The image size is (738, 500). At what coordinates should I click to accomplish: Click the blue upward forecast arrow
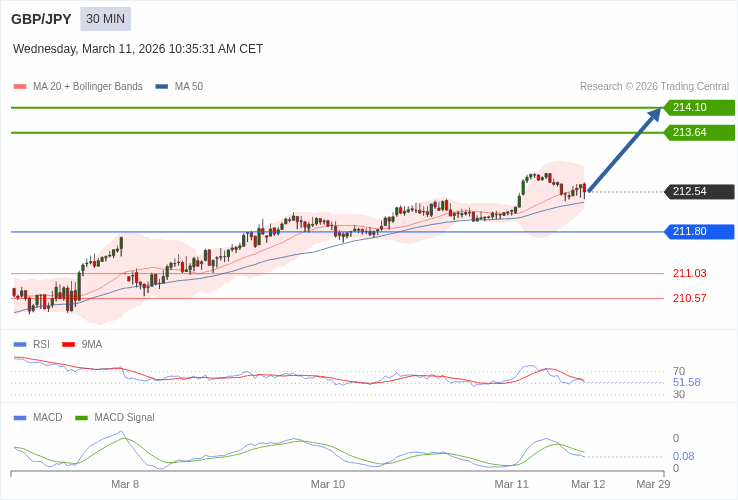tap(625, 150)
